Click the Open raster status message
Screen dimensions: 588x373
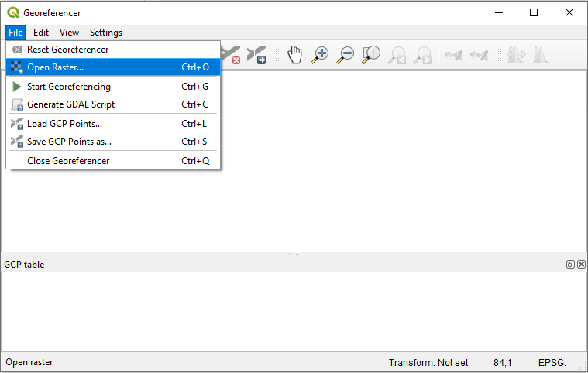coord(29,362)
